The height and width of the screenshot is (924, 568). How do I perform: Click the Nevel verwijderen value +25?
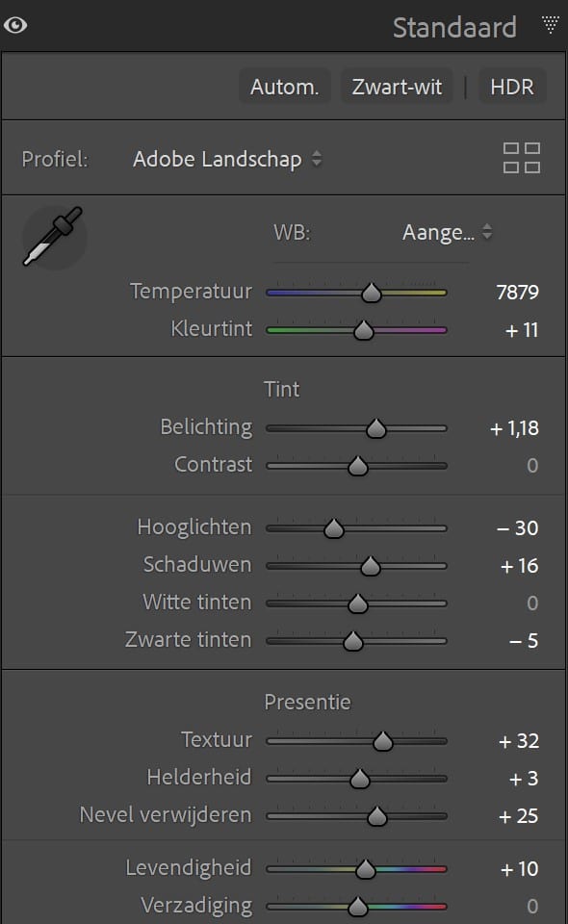[516, 815]
